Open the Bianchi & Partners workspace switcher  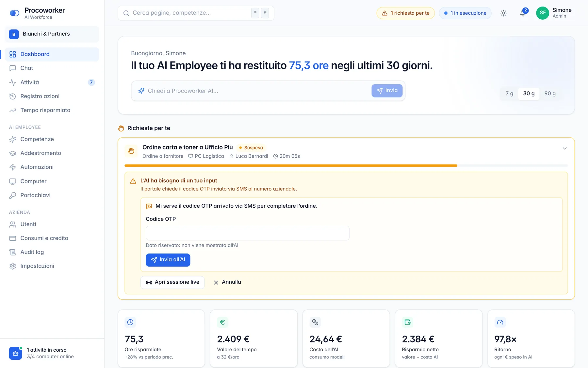[52, 34]
